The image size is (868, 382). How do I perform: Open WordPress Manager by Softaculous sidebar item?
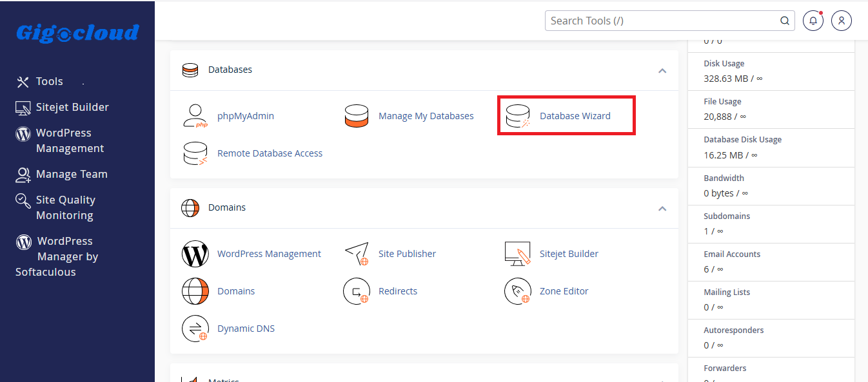pos(57,256)
